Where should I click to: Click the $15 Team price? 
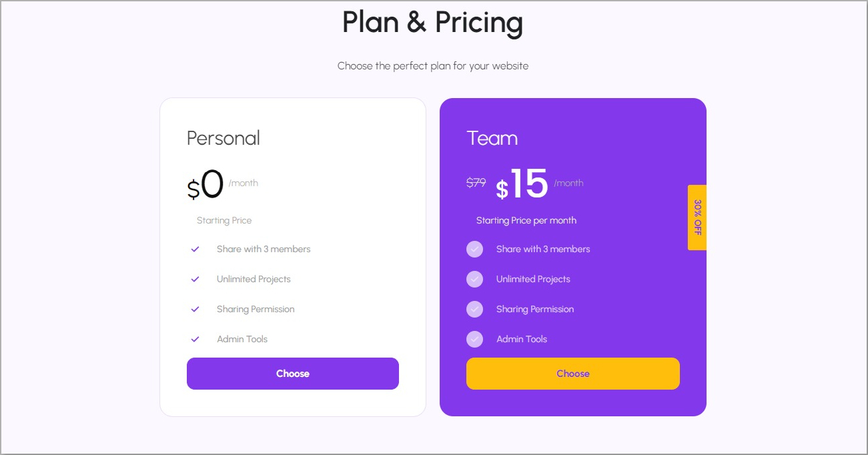[522, 184]
